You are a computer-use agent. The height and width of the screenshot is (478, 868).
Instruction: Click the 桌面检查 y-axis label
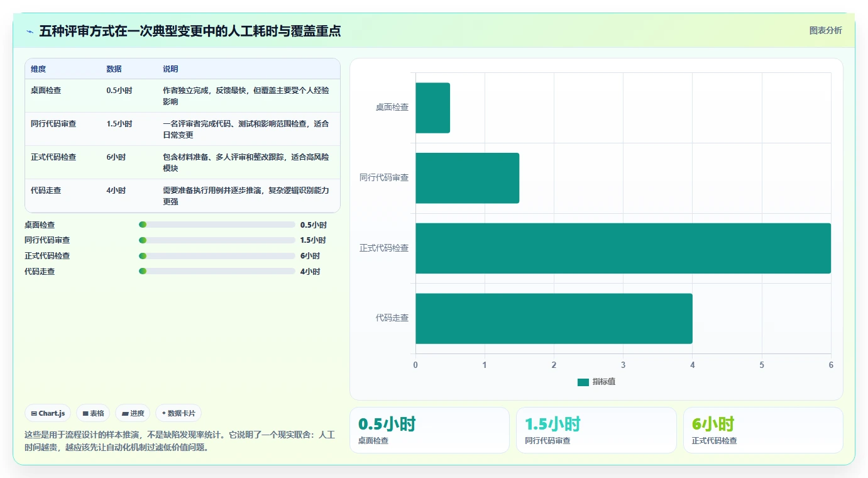click(x=392, y=108)
